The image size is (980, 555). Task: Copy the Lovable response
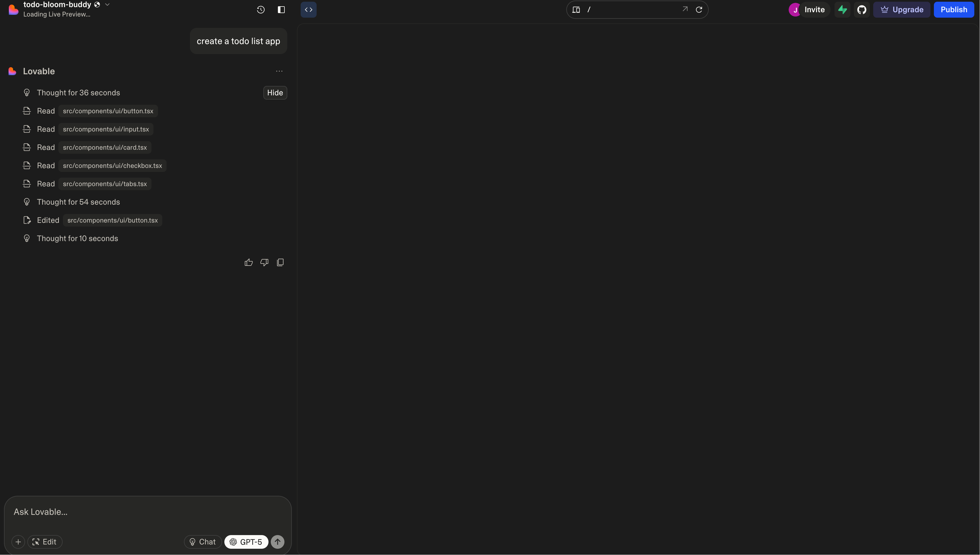click(280, 262)
